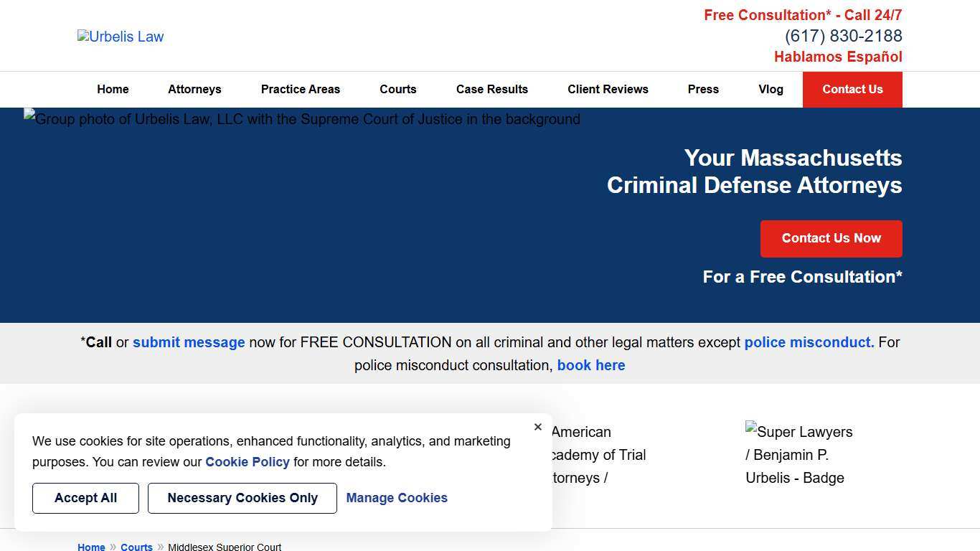Click the Urbelis Law logo
This screenshot has width=980, height=551.
121,37
